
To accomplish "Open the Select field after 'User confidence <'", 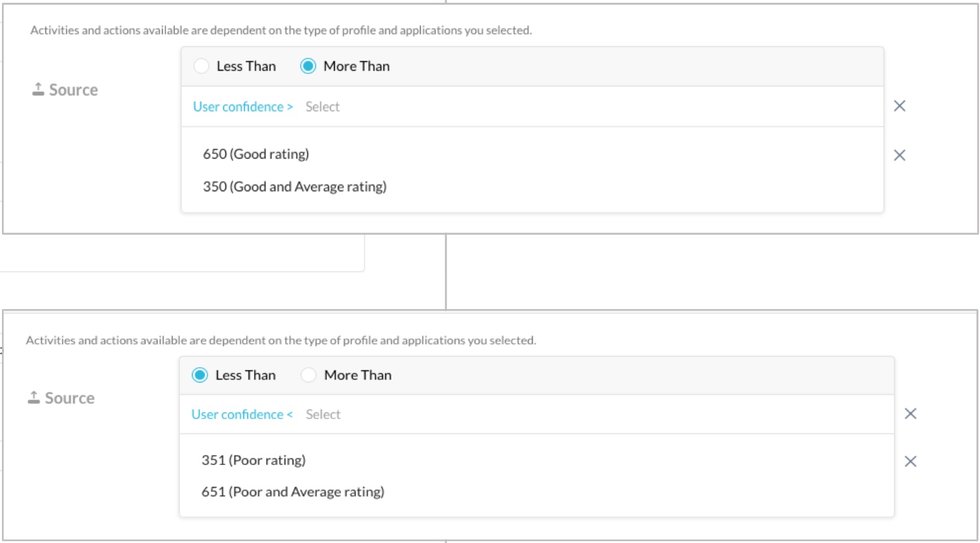I will click(323, 414).
